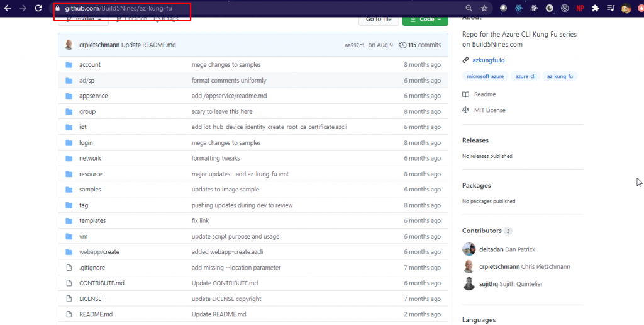Click the file icon beside LICENSE

69,299
